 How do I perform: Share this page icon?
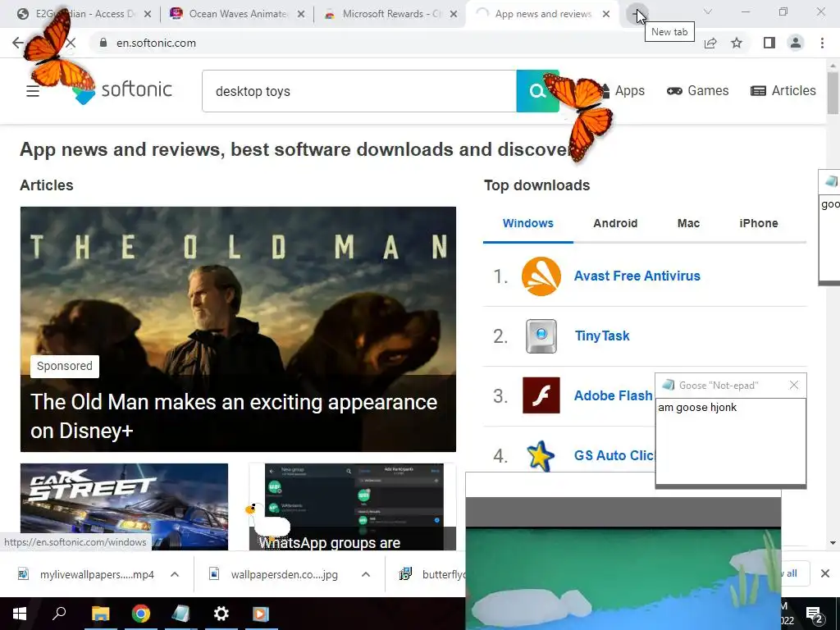pyautogui.click(x=710, y=43)
